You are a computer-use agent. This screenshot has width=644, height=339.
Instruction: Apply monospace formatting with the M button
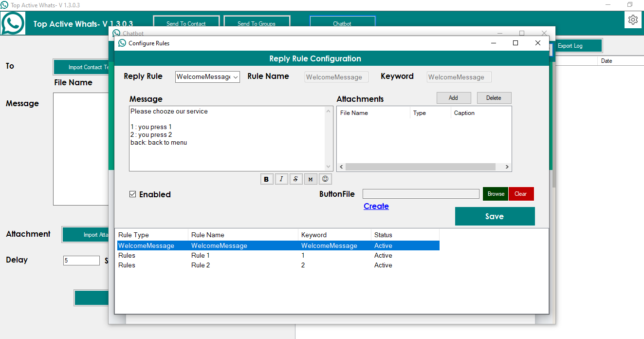[311, 179]
